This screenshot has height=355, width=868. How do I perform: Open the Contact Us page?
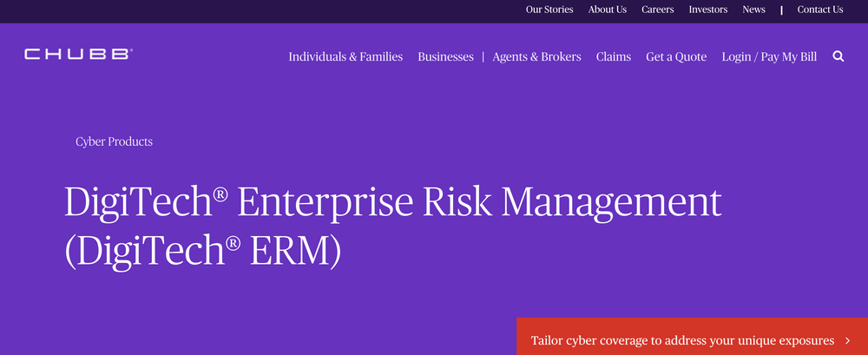click(820, 10)
